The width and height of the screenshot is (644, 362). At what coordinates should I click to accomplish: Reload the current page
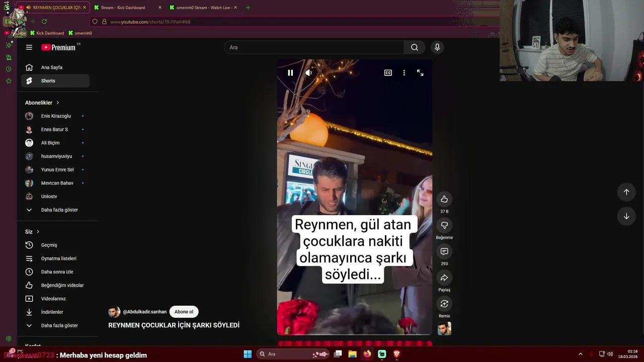pyautogui.click(x=44, y=22)
